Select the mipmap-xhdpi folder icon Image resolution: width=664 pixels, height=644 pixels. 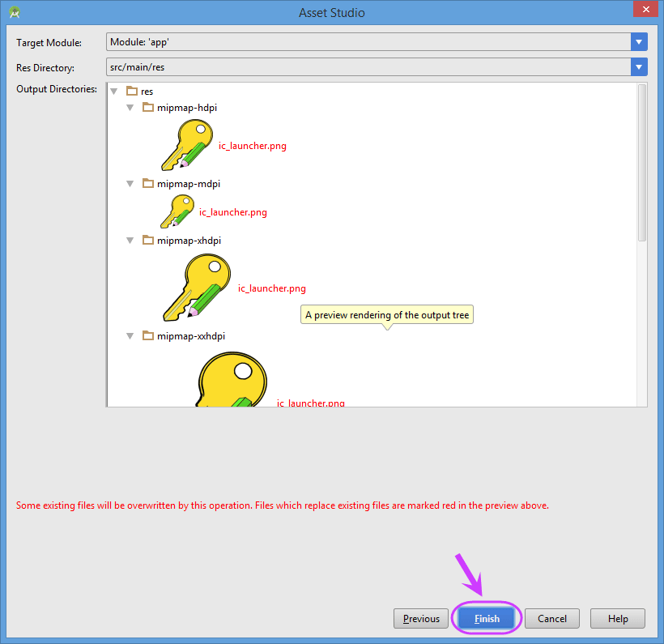click(148, 241)
